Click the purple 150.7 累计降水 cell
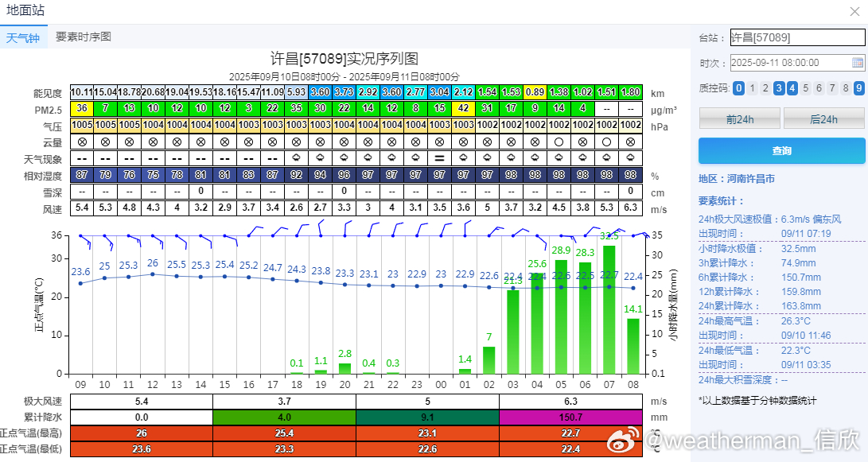The width and height of the screenshot is (868, 462). (570, 417)
